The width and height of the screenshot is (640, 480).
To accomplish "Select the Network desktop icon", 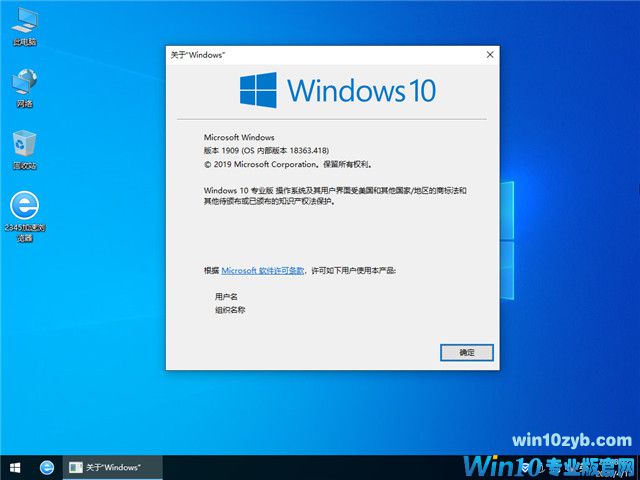I will (x=25, y=88).
